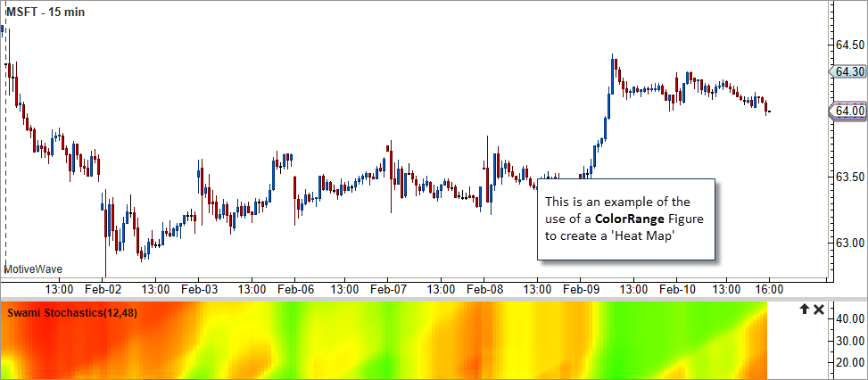Select the ColorRange 'Heat Map' annotation box
The width and height of the screenshot is (868, 380).
[x=625, y=219]
